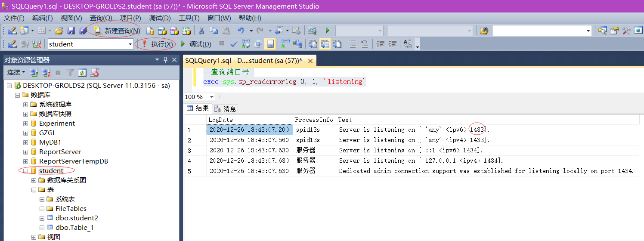Click the Filter funnel icon in Object Explorer

tap(70, 72)
